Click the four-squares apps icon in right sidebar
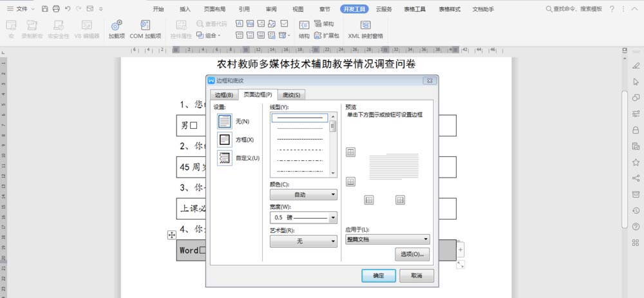This screenshot has width=644, height=298. click(x=636, y=243)
